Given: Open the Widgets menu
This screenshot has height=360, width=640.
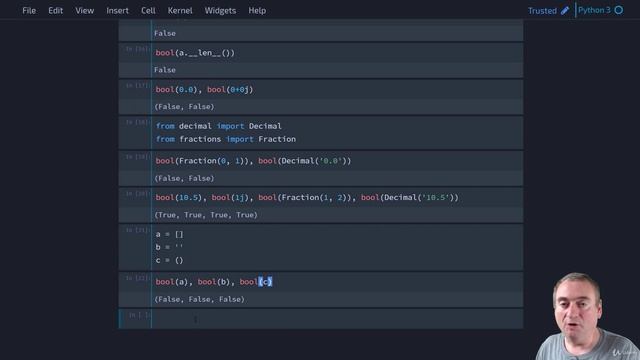Looking at the screenshot, I should pyautogui.click(x=220, y=11).
